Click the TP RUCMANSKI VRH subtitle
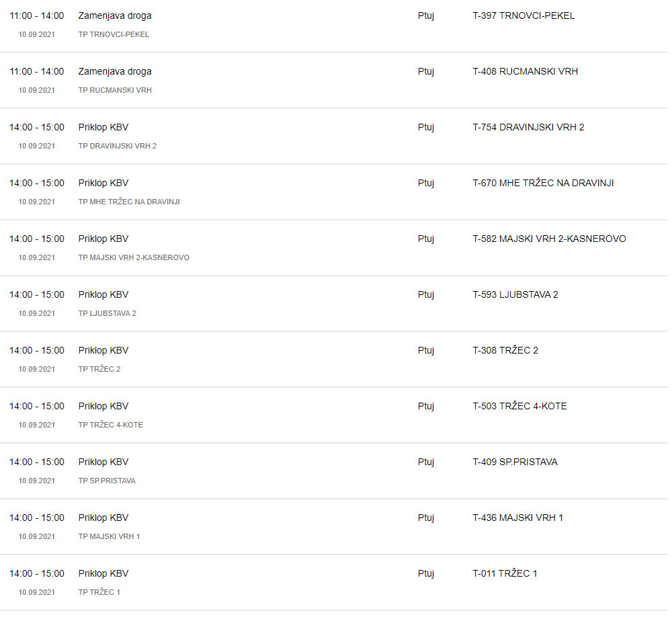Viewport: 672px width, 617px height. (x=115, y=90)
